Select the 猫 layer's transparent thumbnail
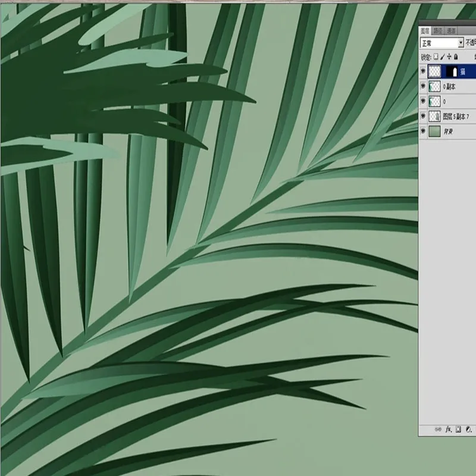476x476 pixels. coord(435,71)
